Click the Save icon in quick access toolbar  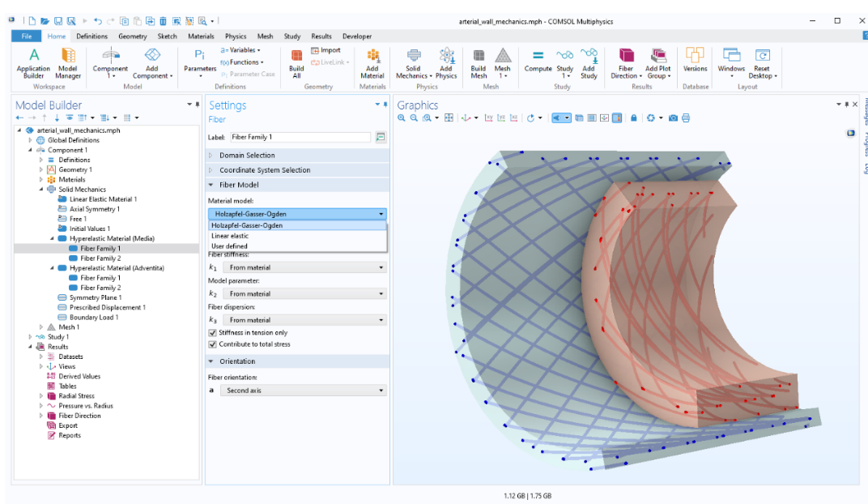point(57,21)
